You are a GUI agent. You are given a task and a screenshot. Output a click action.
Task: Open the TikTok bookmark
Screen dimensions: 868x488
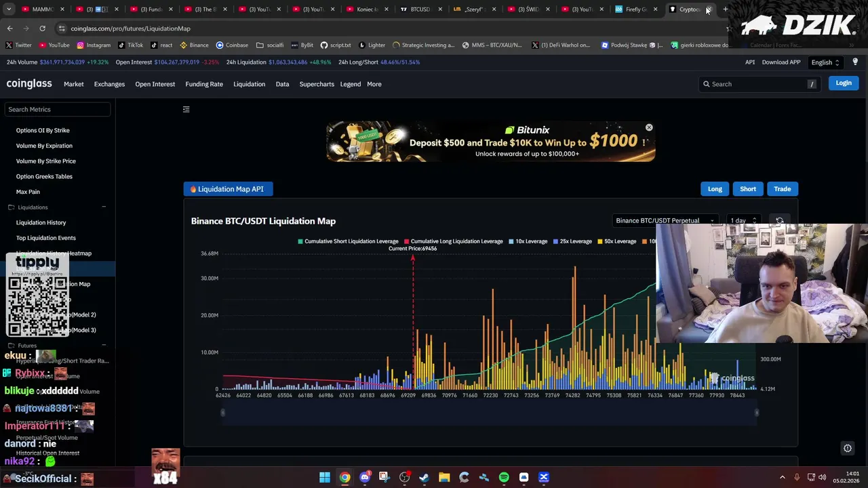(130, 45)
